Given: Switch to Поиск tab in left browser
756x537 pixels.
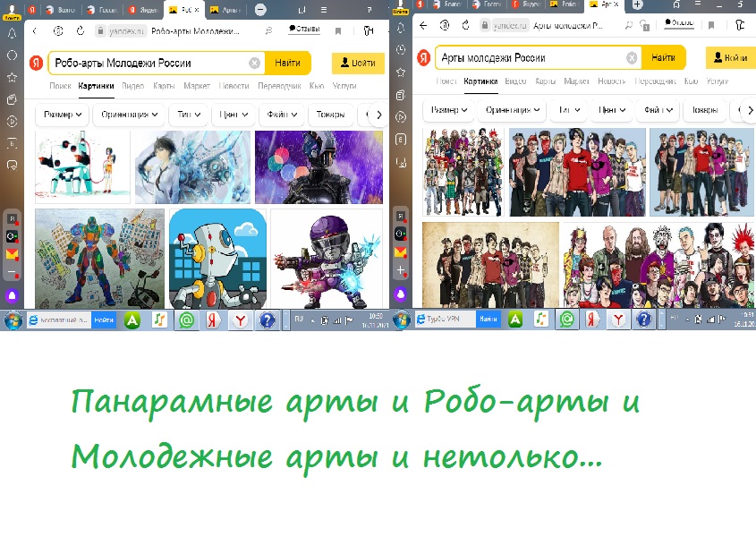Looking at the screenshot, I should tap(60, 86).
